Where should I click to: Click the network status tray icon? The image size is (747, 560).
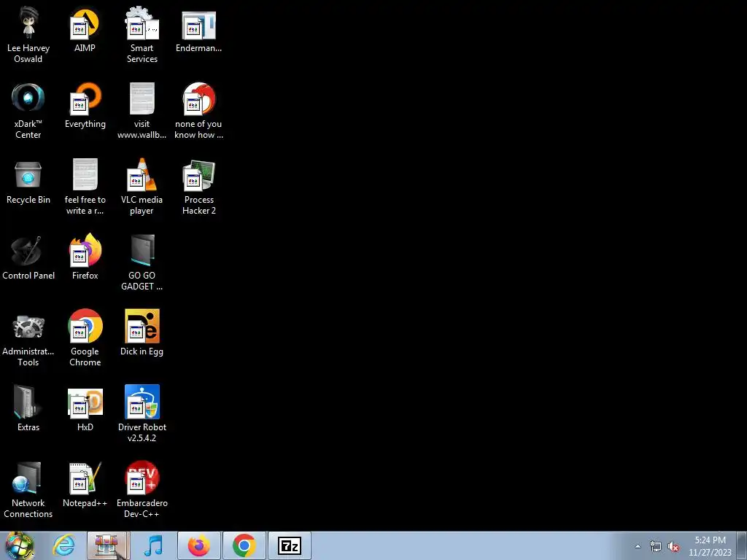pyautogui.click(x=656, y=546)
